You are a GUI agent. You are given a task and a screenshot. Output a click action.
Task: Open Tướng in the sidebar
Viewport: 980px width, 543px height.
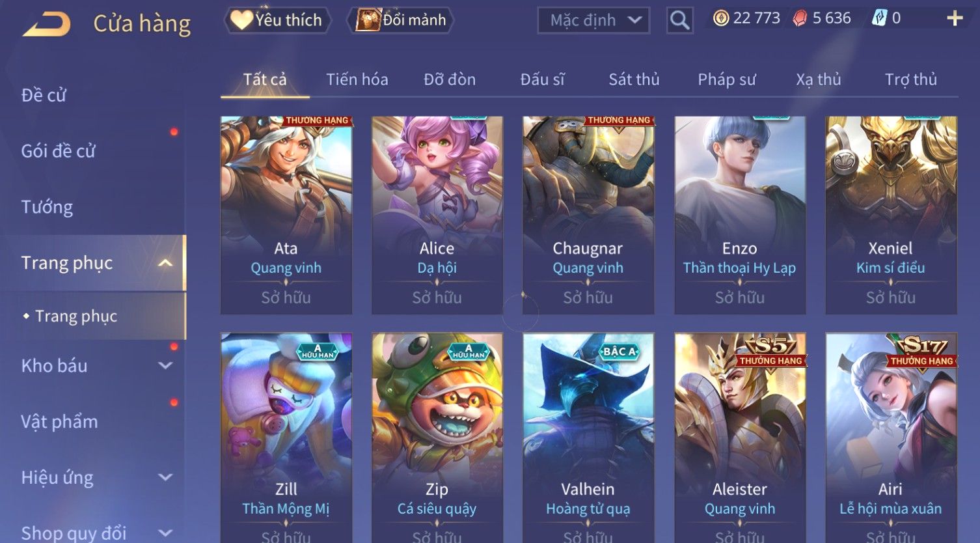pos(47,208)
